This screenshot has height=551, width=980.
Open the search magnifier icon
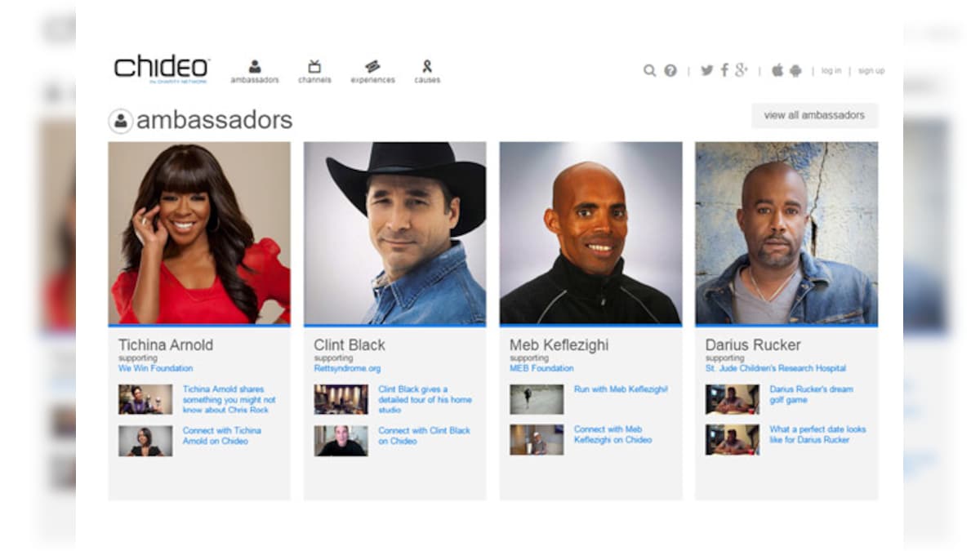pyautogui.click(x=649, y=70)
